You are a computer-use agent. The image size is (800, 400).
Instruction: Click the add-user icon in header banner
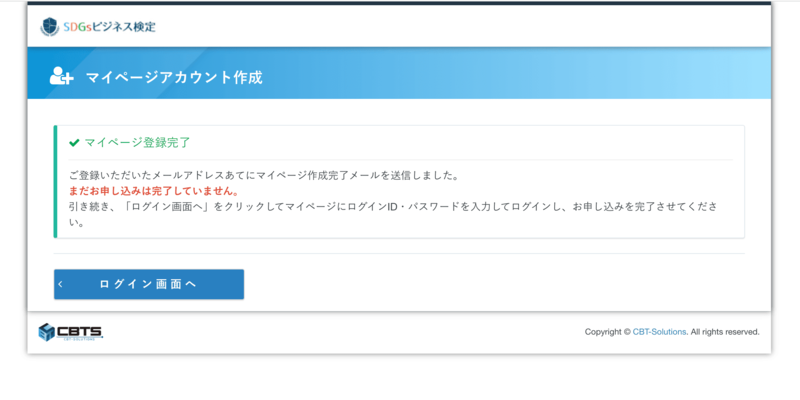[61, 77]
